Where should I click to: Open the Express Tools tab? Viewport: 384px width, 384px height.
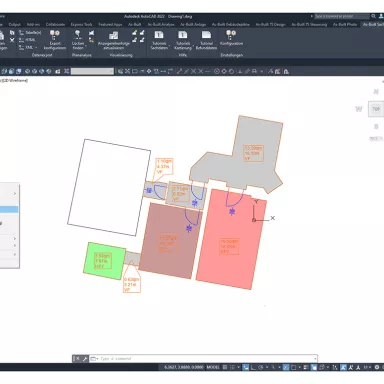(x=81, y=24)
